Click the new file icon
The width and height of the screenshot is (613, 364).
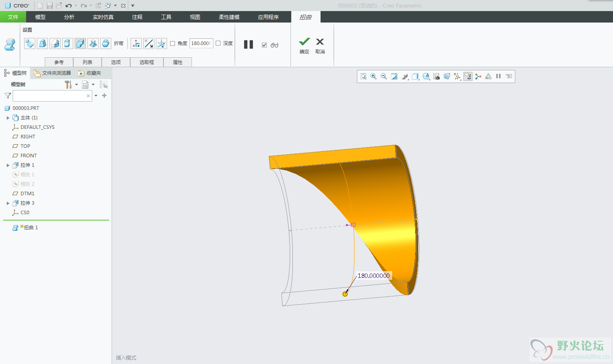click(40, 6)
